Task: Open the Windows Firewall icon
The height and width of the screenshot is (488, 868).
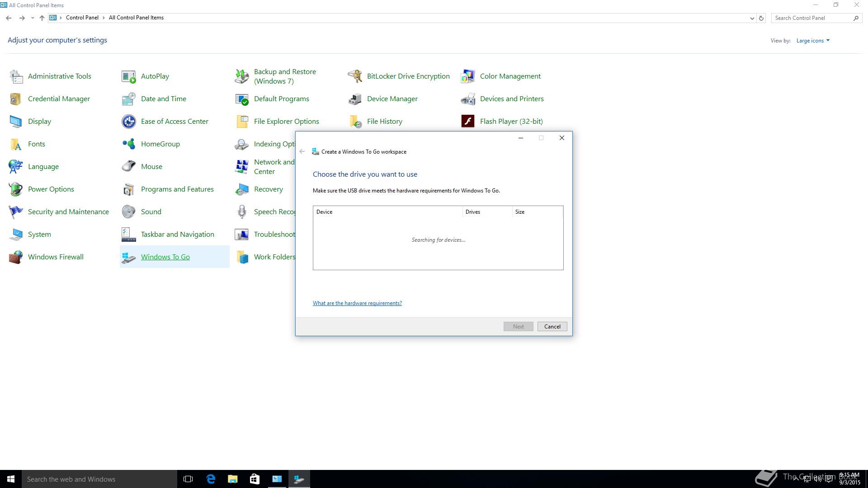Action: pyautogui.click(x=16, y=257)
